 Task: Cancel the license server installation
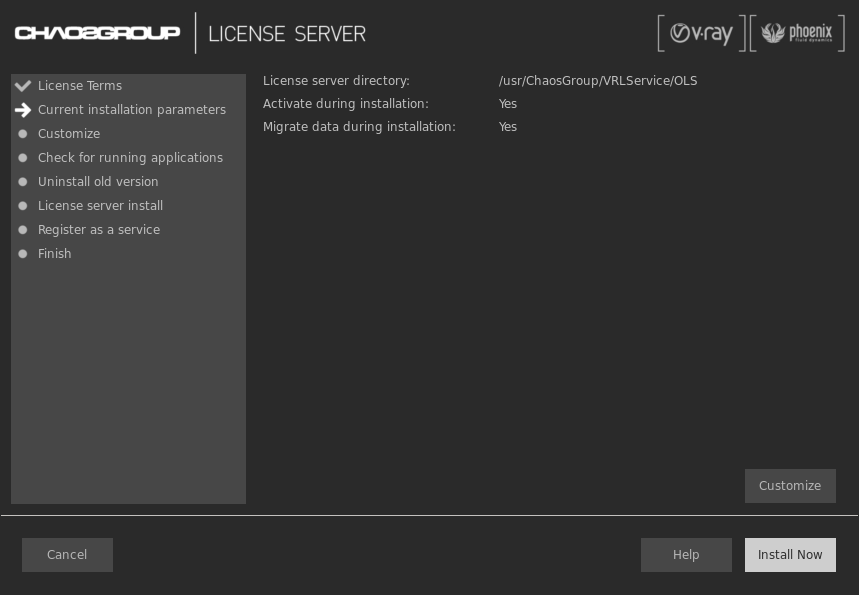(67, 555)
